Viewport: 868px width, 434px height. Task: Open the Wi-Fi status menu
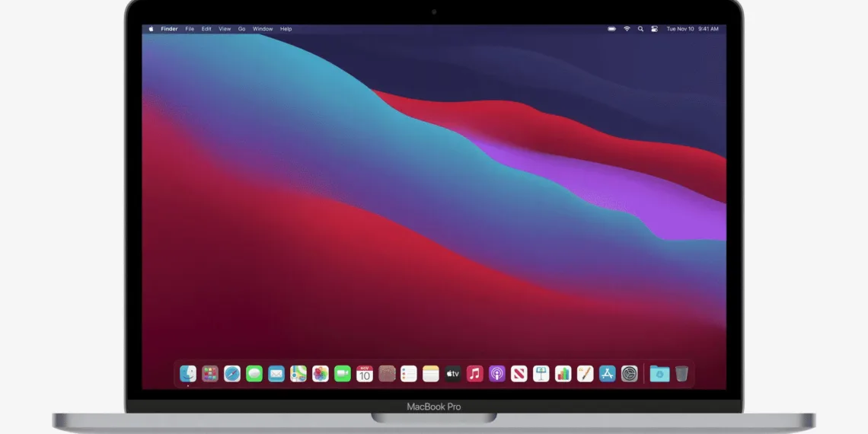pos(627,29)
